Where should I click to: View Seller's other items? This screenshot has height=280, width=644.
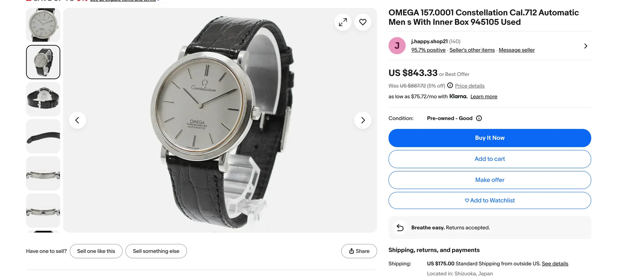(x=472, y=50)
